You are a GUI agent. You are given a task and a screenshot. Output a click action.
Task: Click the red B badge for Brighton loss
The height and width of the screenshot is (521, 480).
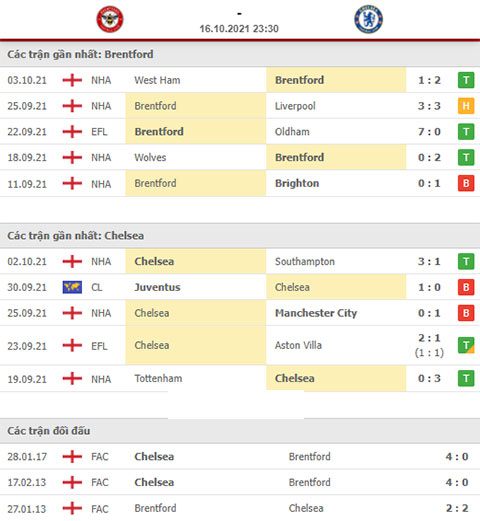[x=466, y=183]
